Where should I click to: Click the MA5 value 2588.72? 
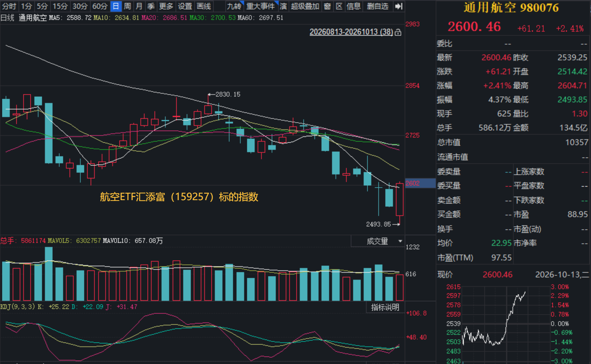coord(79,18)
